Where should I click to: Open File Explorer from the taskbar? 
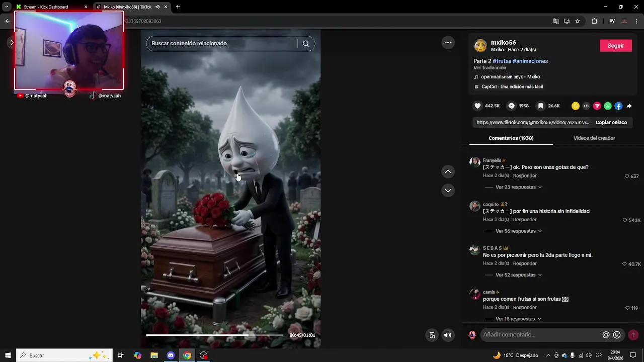pos(154,355)
